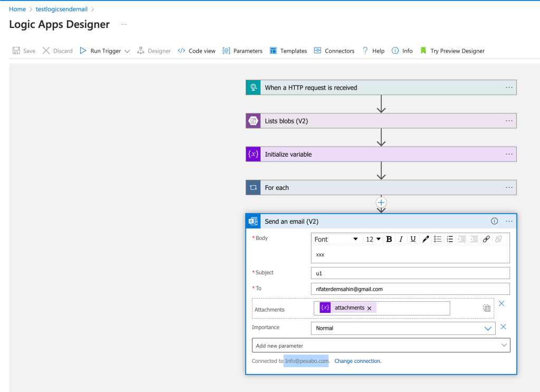Viewport: 540px width, 392px height.
Task: Open the text color pen tool
Action: click(426, 239)
